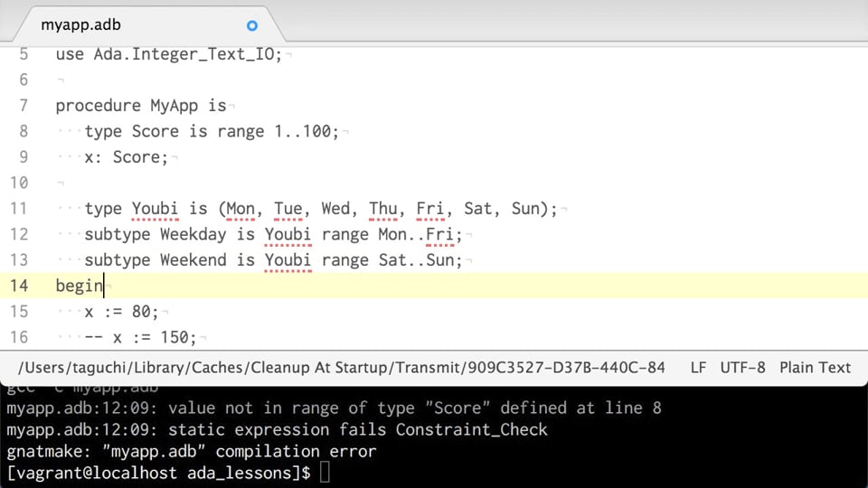
Task: Click 'x: Score;' on line 9
Action: tap(127, 157)
